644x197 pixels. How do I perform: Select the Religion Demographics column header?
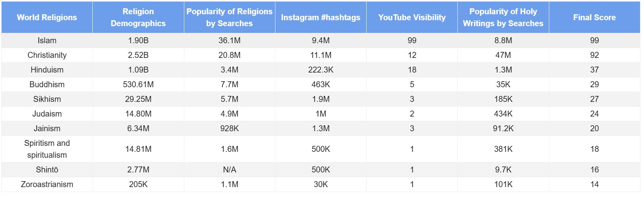pos(138,17)
